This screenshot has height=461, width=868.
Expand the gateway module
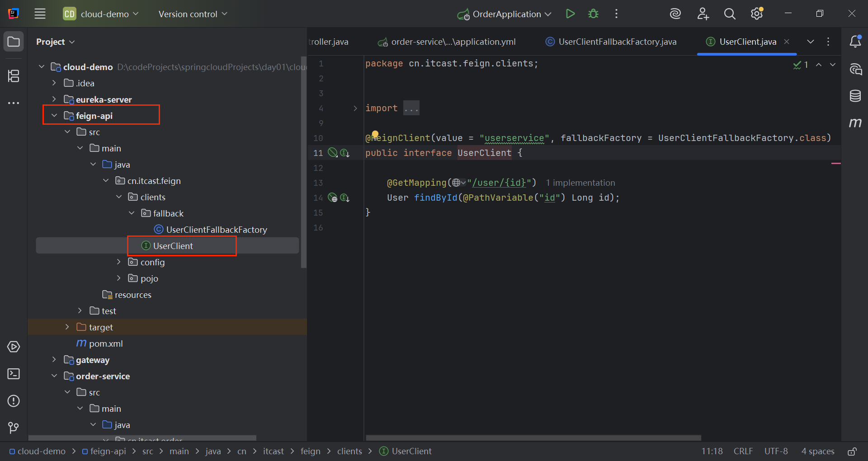tap(54, 360)
